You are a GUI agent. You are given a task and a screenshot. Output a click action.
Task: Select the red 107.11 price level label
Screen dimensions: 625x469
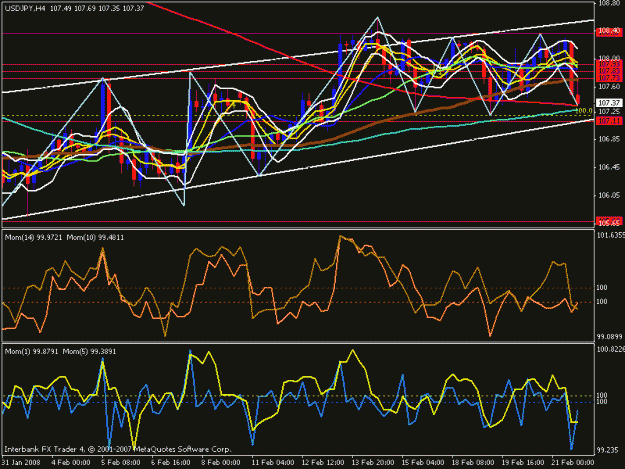609,121
